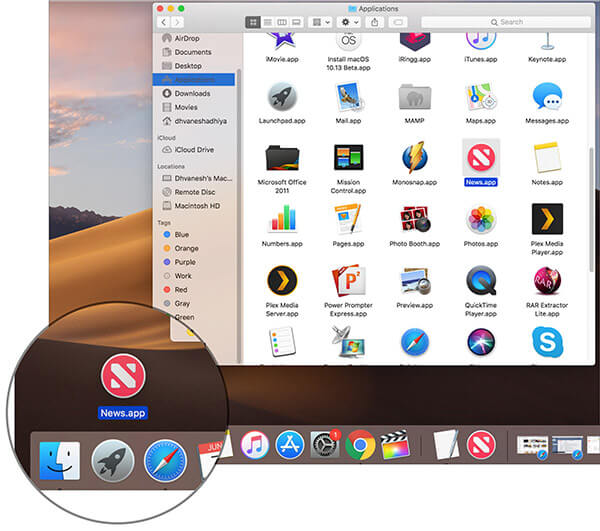
Task: Open Final Cut Pro from the Dock
Action: [x=395, y=445]
